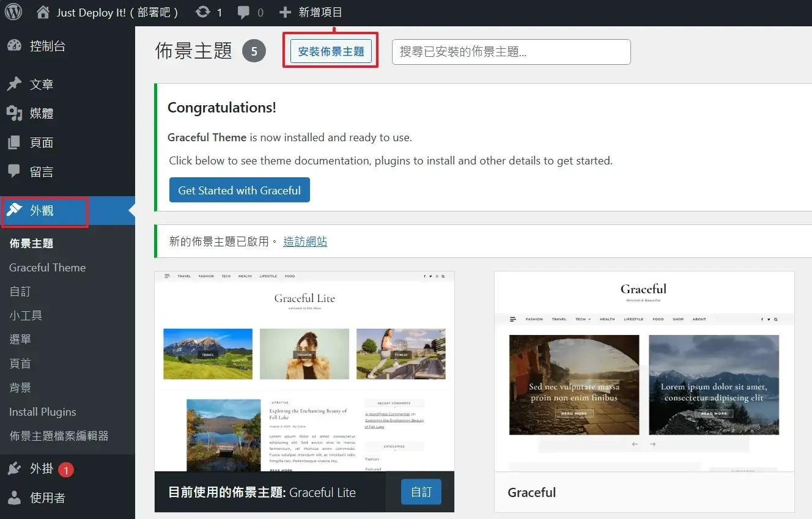Click the media icon beside 媒體
812x519 pixels.
point(14,113)
